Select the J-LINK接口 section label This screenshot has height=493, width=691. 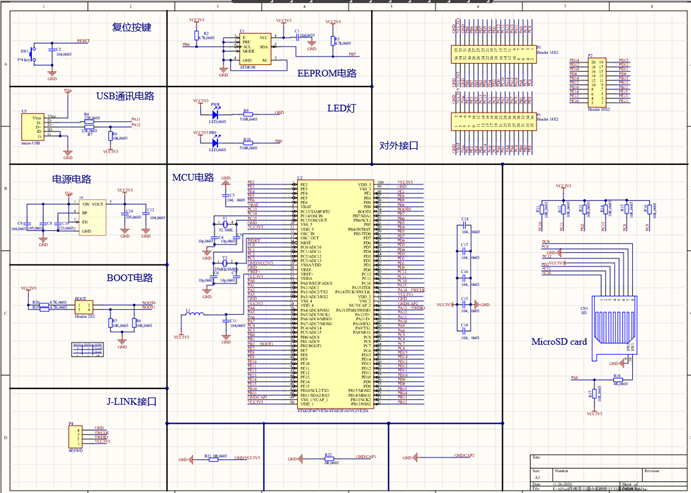[131, 401]
